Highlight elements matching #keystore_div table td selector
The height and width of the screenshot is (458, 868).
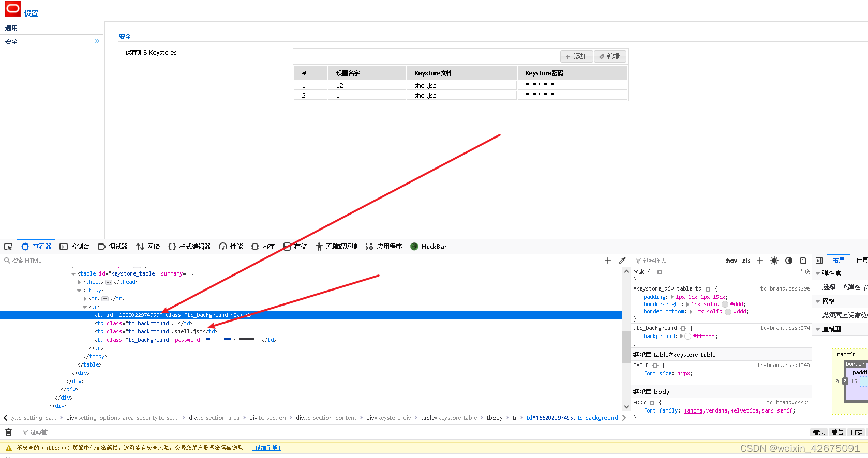tap(708, 289)
